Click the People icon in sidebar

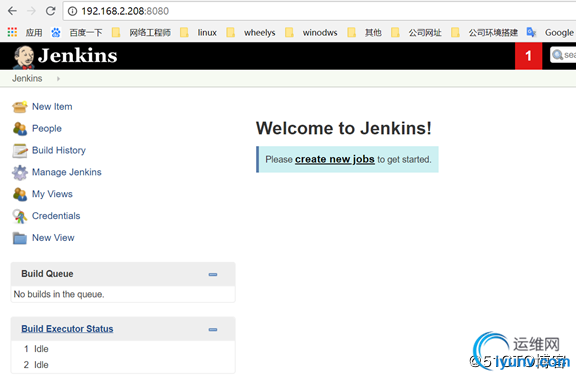(20, 129)
